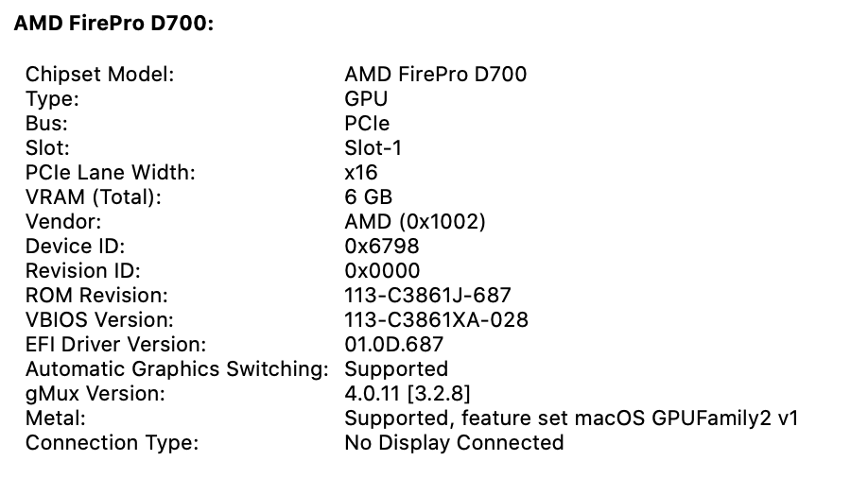This screenshot has height=478, width=868.
Task: Select the Automatic Graphics Switching label
Action: point(177,369)
